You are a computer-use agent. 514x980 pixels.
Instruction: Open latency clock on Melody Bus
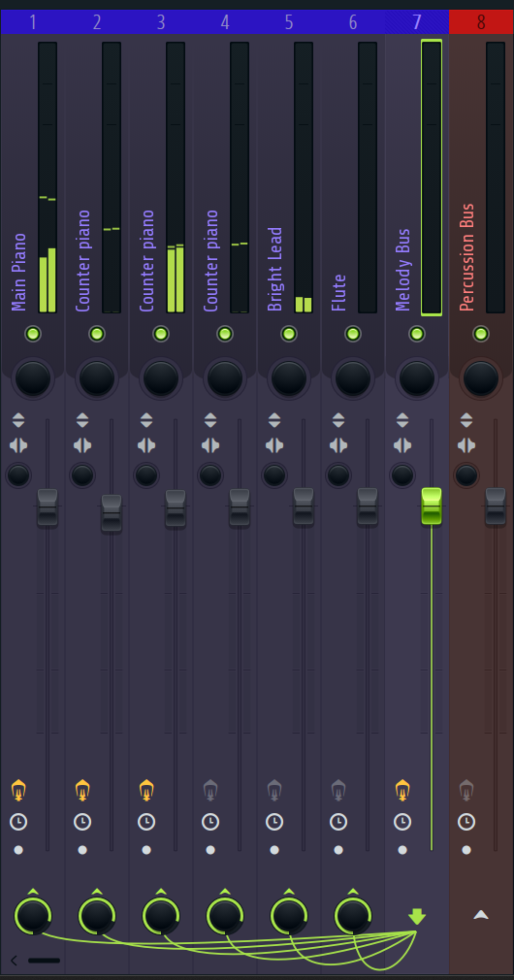click(x=402, y=821)
